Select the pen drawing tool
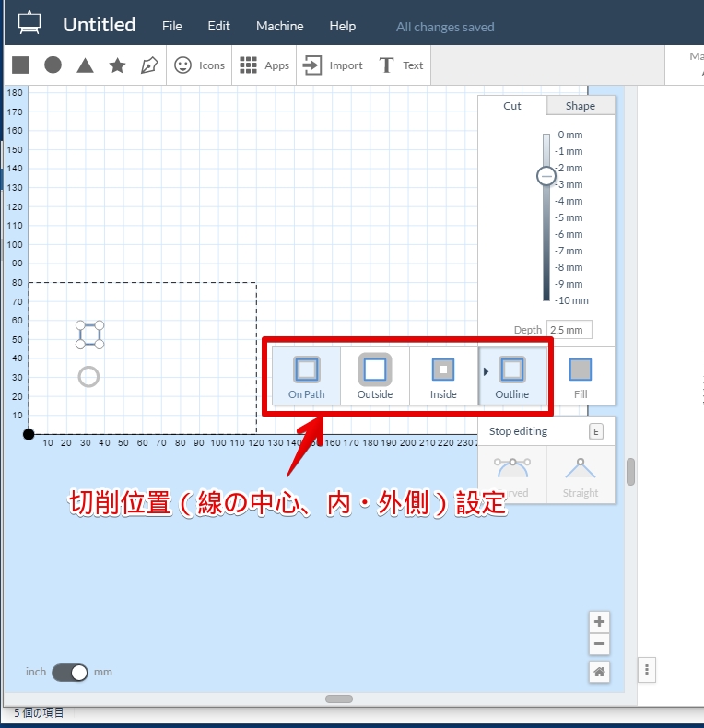 (149, 65)
